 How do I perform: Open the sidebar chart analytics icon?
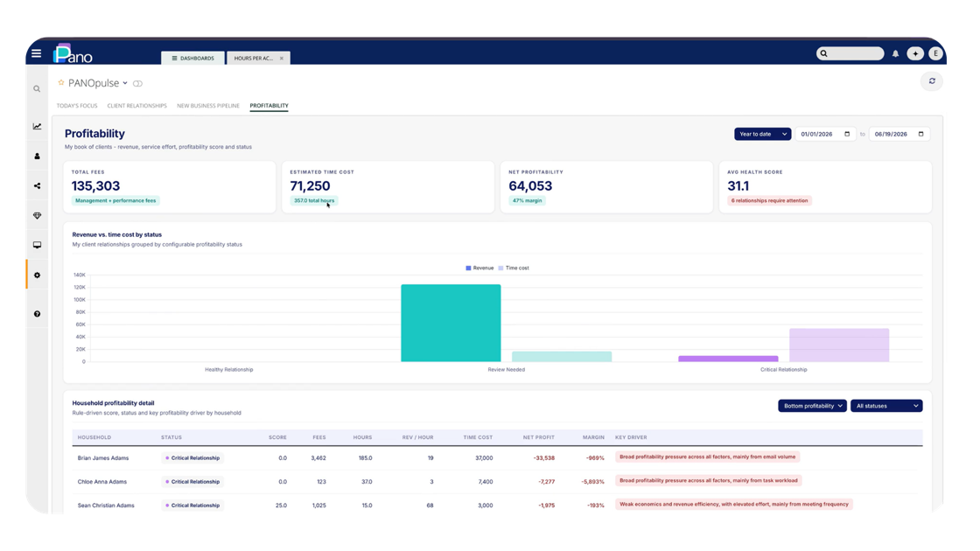coord(37,126)
